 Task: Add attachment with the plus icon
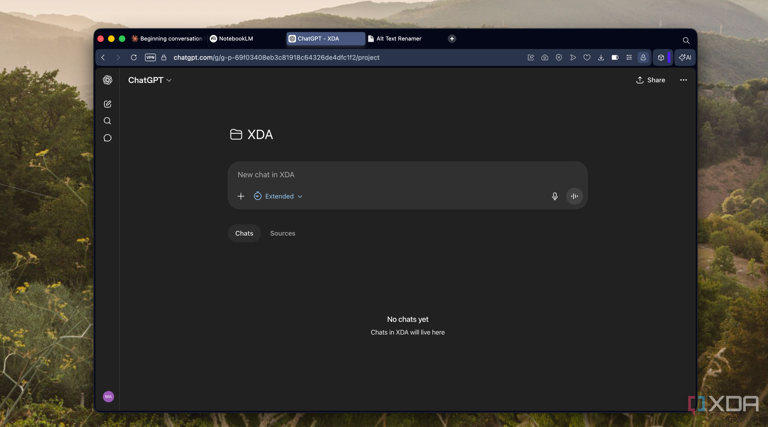[241, 196]
